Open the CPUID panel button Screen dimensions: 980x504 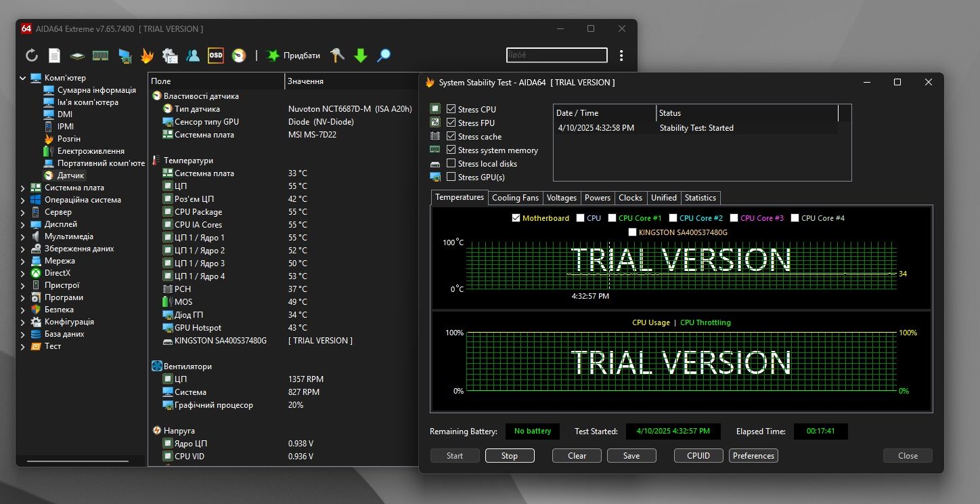[698, 456]
